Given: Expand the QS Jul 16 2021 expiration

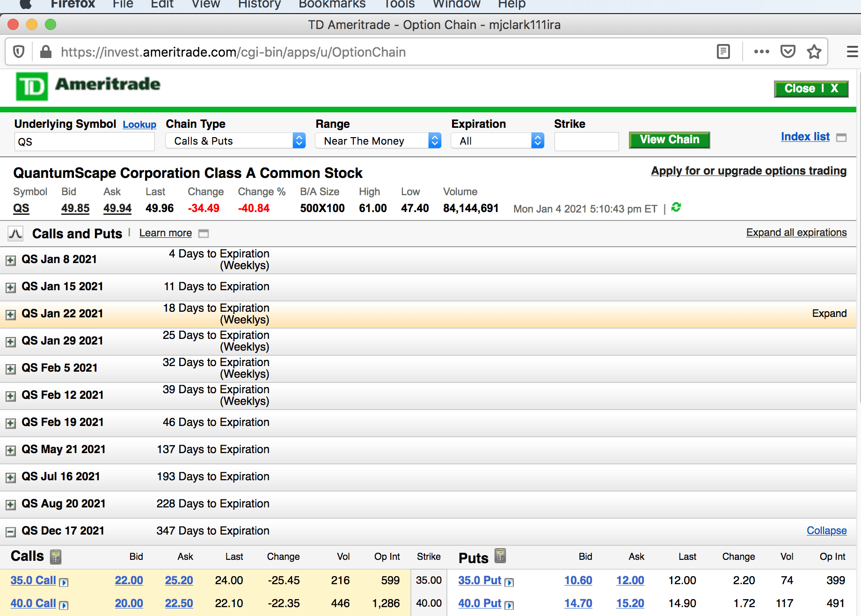Looking at the screenshot, I should (x=10, y=477).
